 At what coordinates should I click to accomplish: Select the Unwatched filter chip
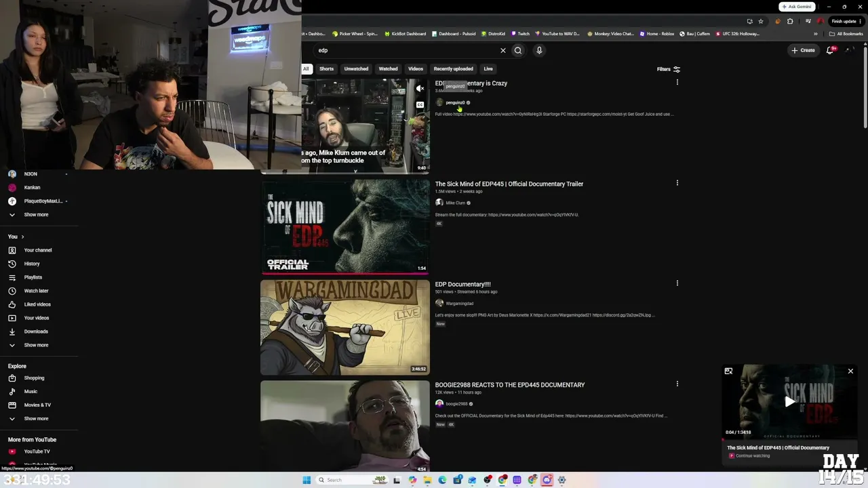click(356, 69)
